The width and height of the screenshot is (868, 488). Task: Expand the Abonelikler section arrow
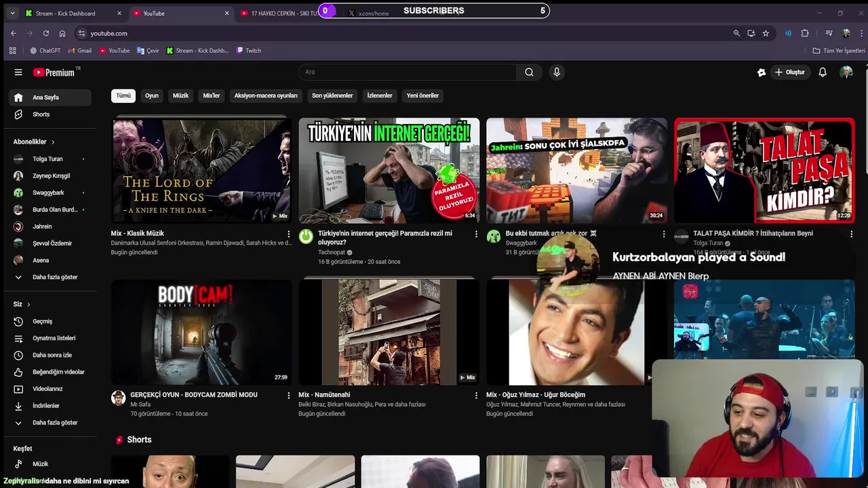(x=53, y=142)
